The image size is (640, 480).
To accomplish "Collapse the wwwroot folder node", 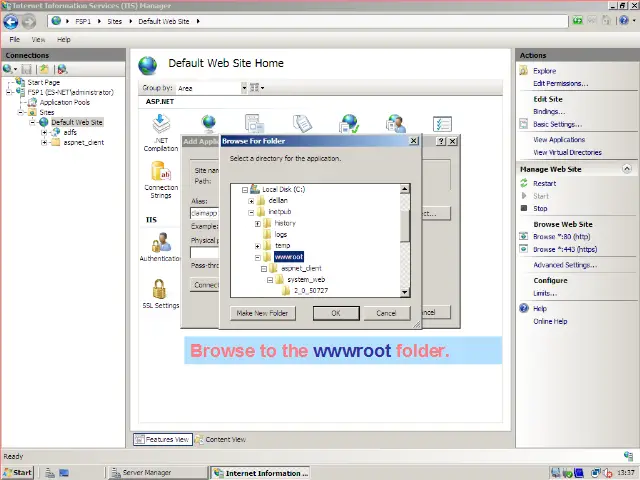I will click(x=258, y=258).
